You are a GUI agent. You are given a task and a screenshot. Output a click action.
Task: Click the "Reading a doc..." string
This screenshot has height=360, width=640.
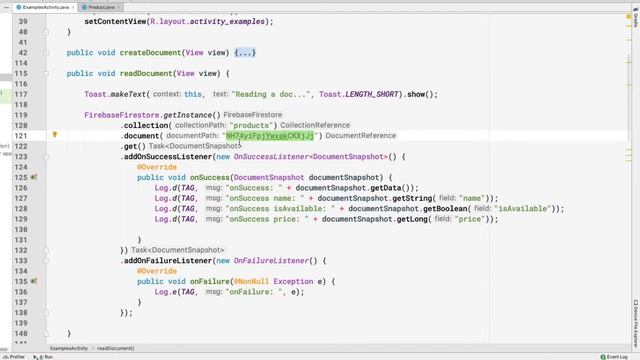point(271,94)
